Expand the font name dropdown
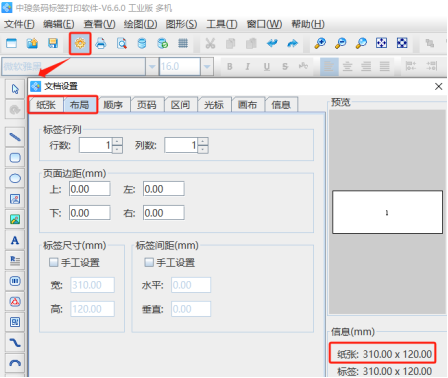448x378 pixels. coord(152,66)
